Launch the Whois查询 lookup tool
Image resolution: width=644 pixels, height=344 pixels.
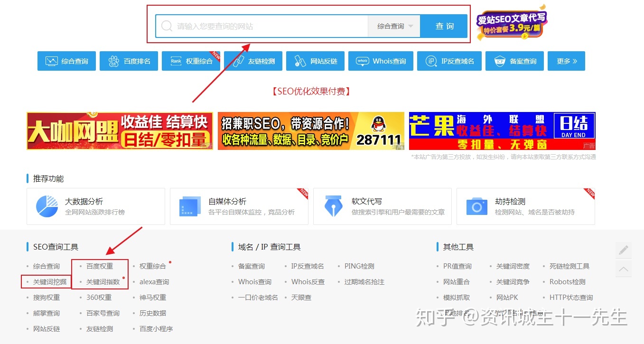pyautogui.click(x=380, y=61)
